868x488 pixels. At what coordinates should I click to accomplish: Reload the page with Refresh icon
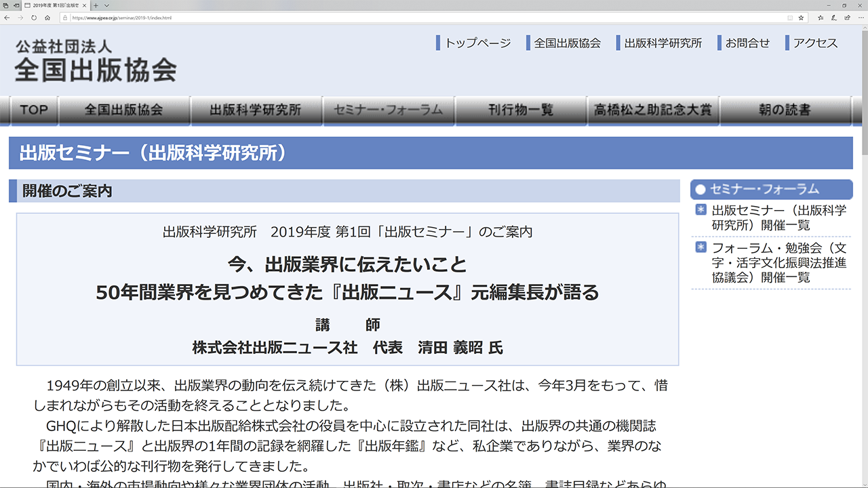[x=34, y=18]
